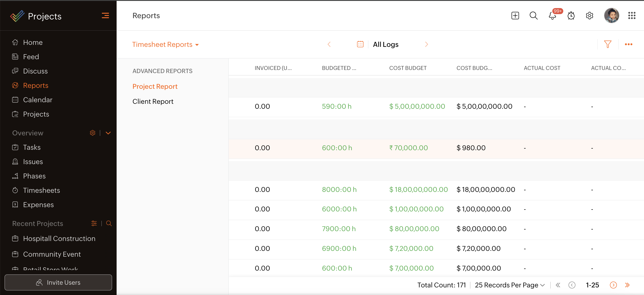Image resolution: width=644 pixels, height=295 pixels.
Task: Expand Timesheet Reports dropdown
Action: point(165,45)
